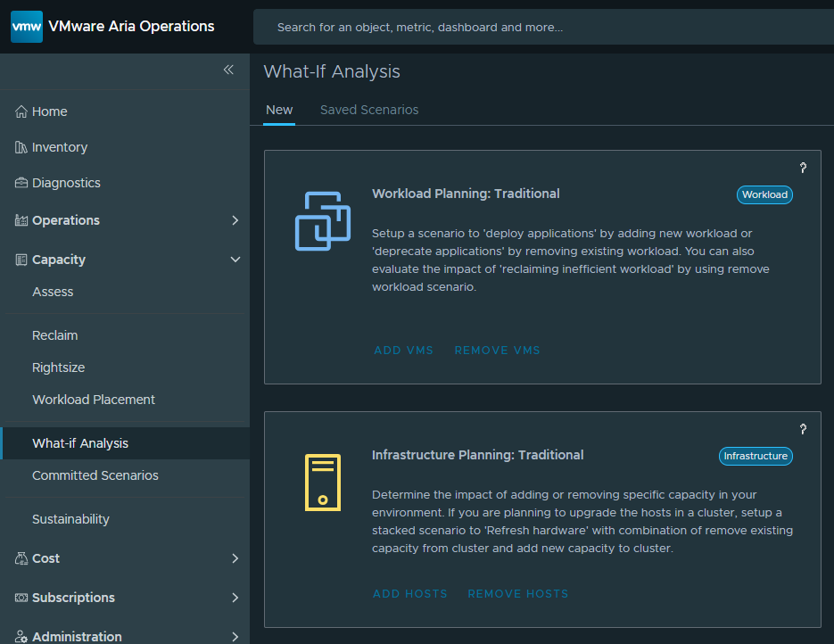This screenshot has height=644, width=834.
Task: Click the REMOVE HOSTS button
Action: coord(518,594)
